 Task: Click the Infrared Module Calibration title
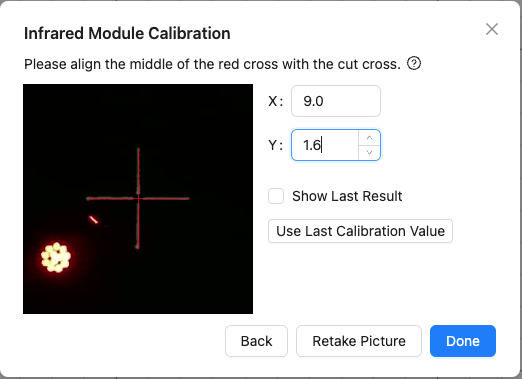(x=127, y=33)
